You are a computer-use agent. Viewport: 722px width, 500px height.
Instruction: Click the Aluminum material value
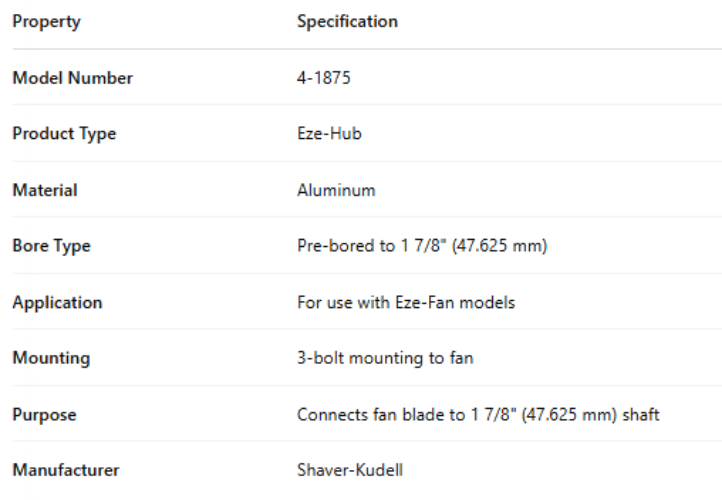click(336, 190)
